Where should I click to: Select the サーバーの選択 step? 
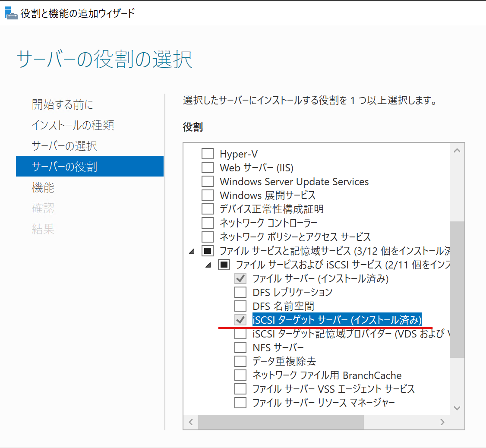tap(64, 146)
